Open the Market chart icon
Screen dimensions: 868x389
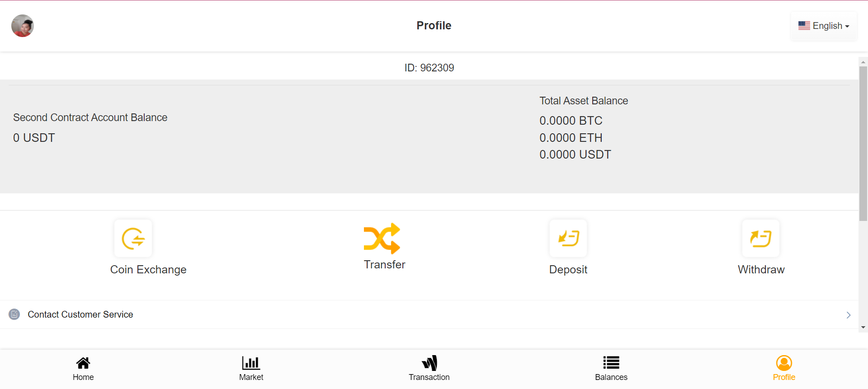pos(251,363)
